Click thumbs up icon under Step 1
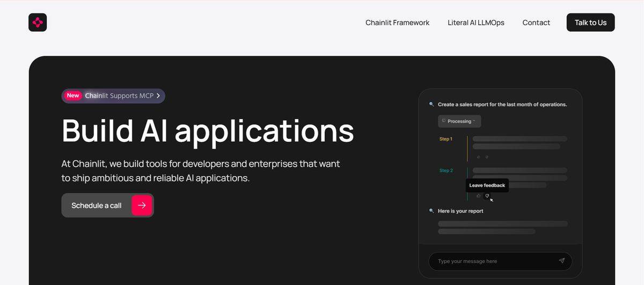The image size is (644, 285). tap(479, 157)
